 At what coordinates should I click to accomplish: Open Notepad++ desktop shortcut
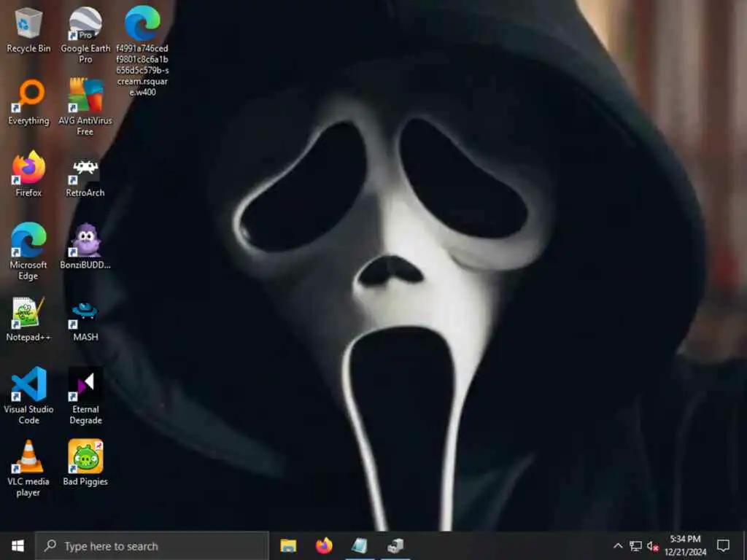tap(28, 318)
